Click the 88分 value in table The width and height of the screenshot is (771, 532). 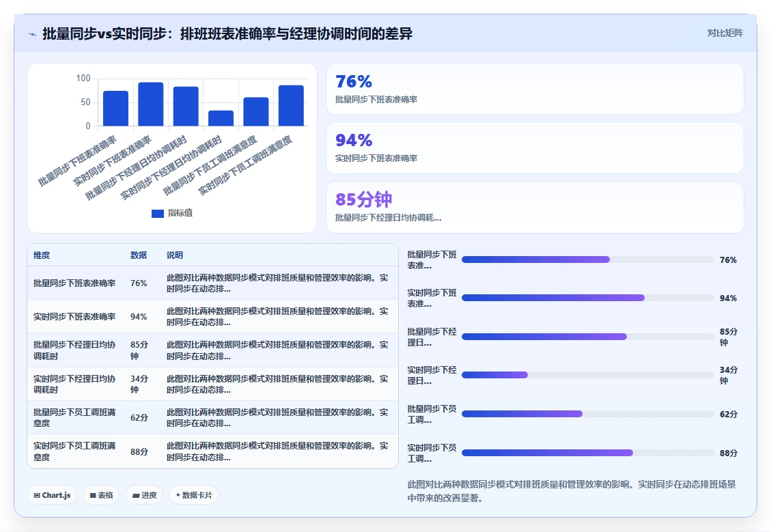click(139, 451)
